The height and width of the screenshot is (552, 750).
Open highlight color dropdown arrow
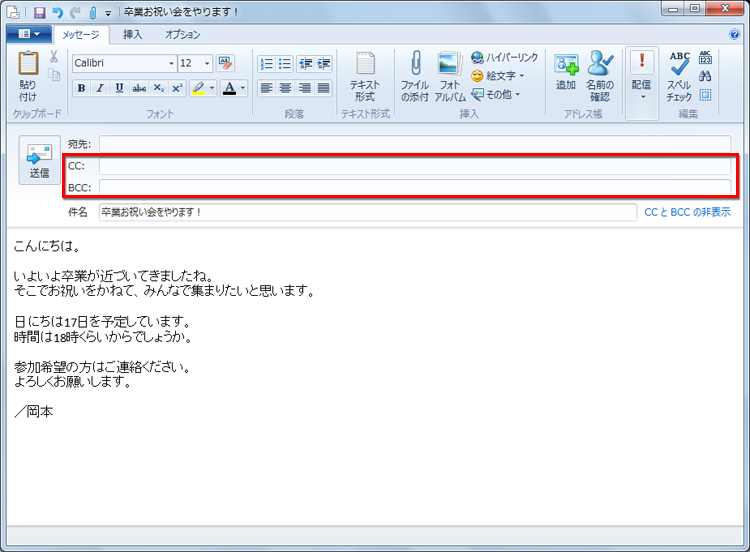(x=212, y=88)
